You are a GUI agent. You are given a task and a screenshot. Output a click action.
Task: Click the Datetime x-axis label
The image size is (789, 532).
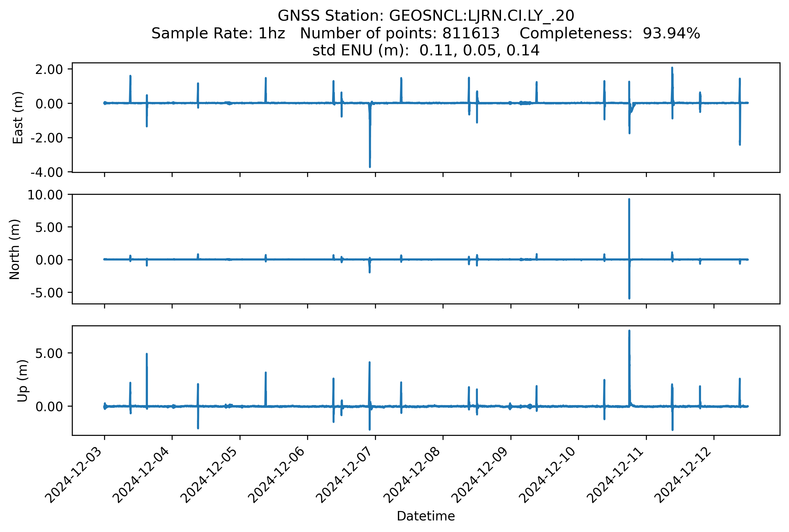426,516
